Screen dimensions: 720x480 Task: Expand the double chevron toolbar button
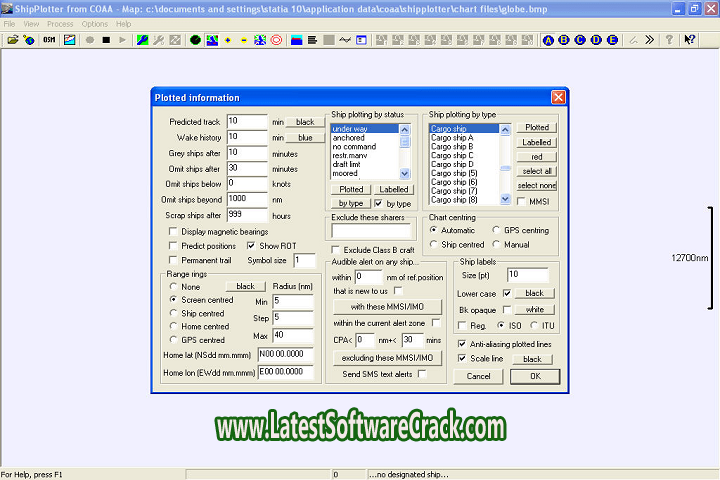(x=649, y=40)
